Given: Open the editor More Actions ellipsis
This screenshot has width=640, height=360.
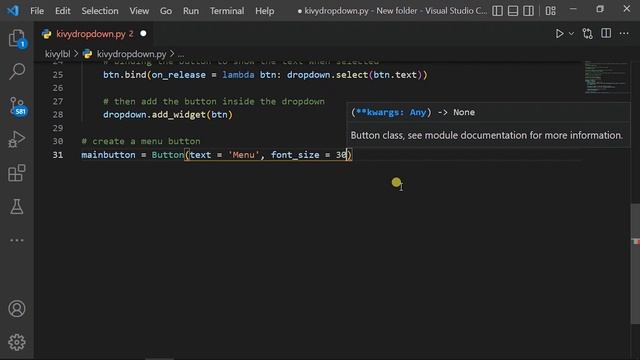Looking at the screenshot, I should point(624,34).
